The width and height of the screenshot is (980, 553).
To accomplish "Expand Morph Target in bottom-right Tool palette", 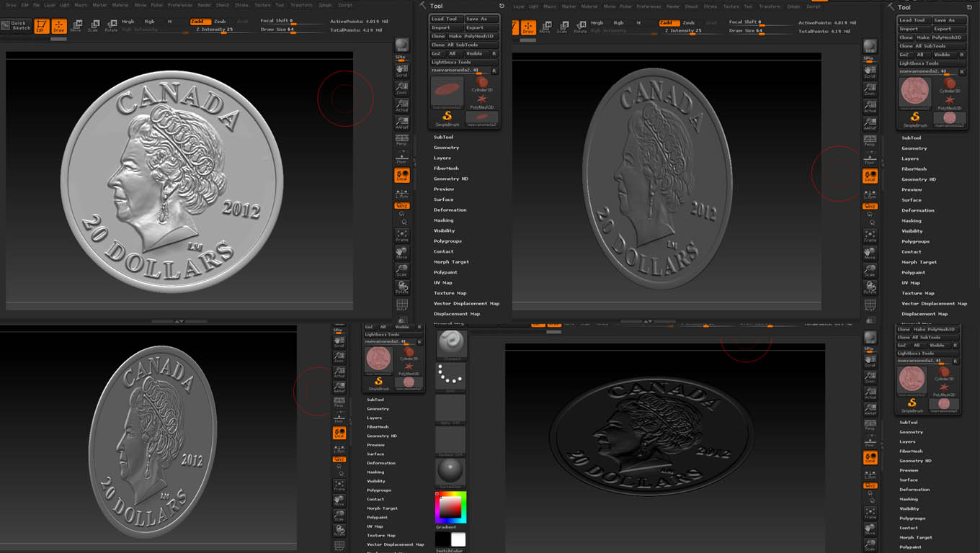I will [x=915, y=538].
